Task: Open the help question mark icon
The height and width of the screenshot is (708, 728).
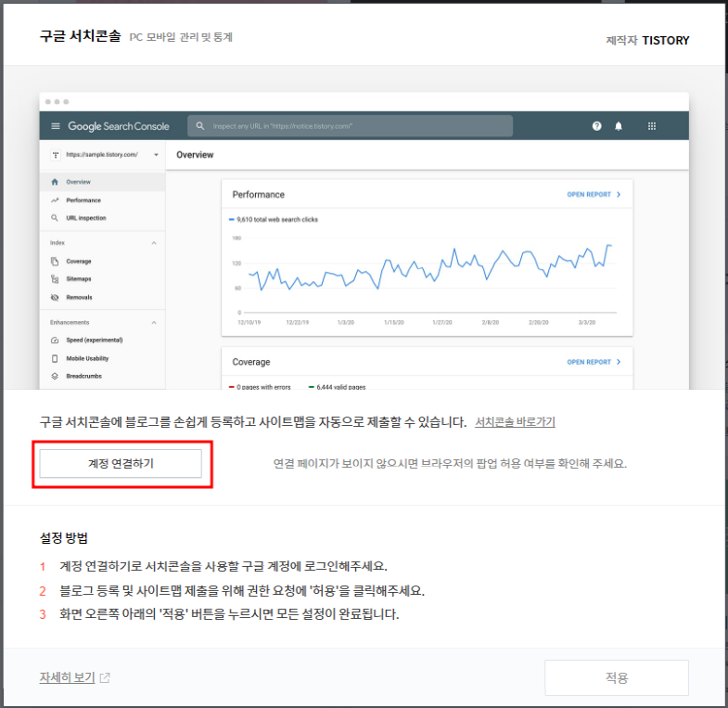Action: [596, 126]
